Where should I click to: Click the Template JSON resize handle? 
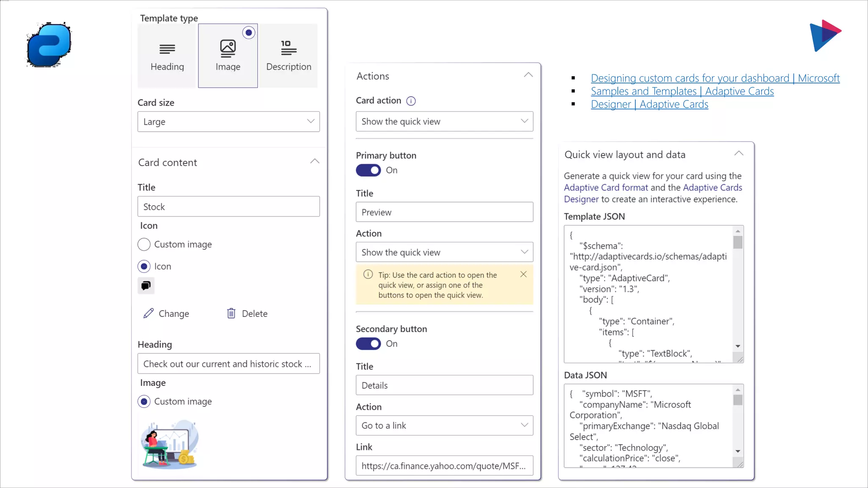(x=740, y=359)
